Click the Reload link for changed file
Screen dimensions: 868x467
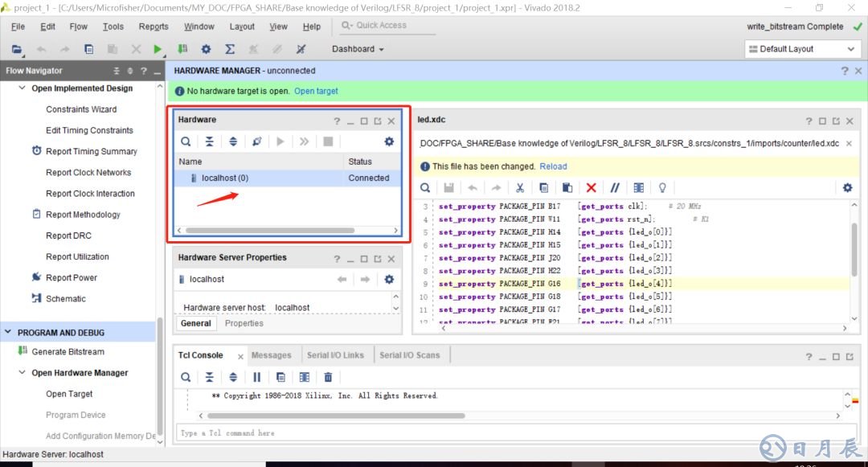click(x=553, y=166)
